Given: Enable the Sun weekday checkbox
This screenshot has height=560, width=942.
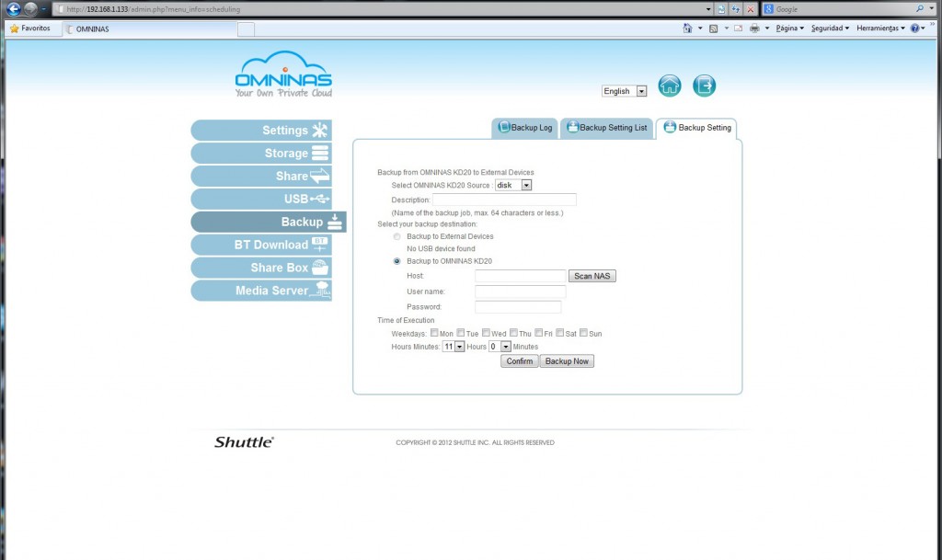Looking at the screenshot, I should coord(583,333).
